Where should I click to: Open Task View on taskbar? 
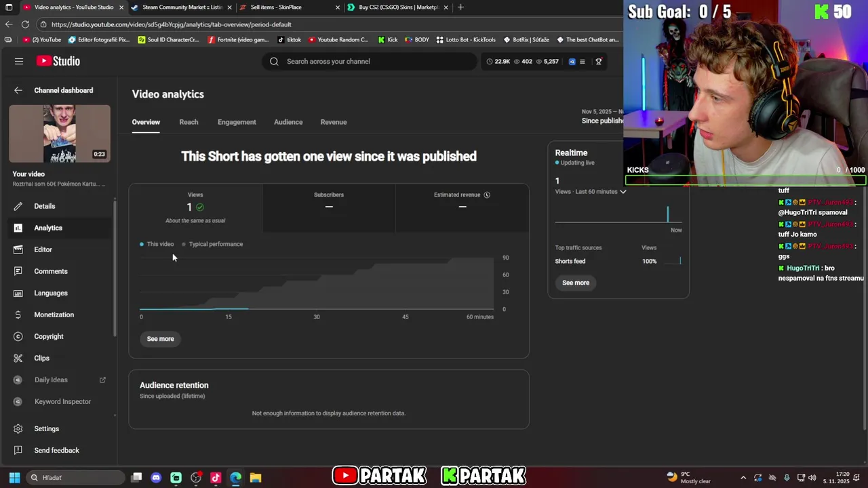[x=136, y=478]
